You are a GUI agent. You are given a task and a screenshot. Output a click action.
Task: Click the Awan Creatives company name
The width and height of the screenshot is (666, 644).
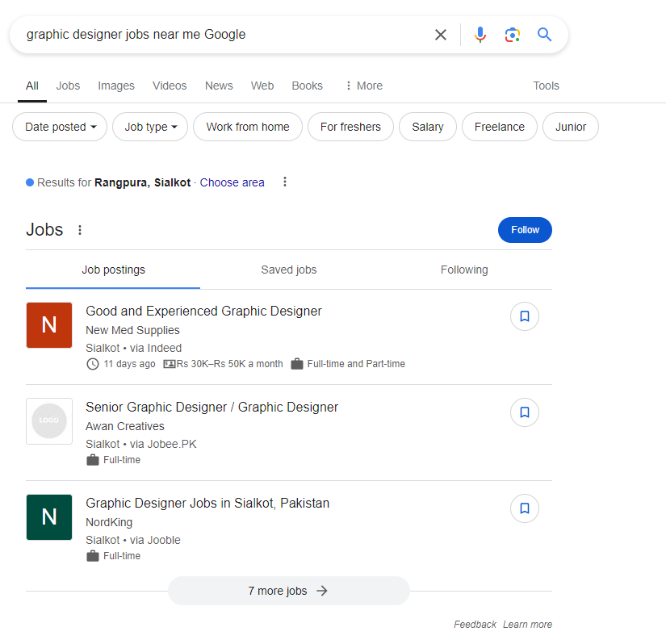click(125, 426)
